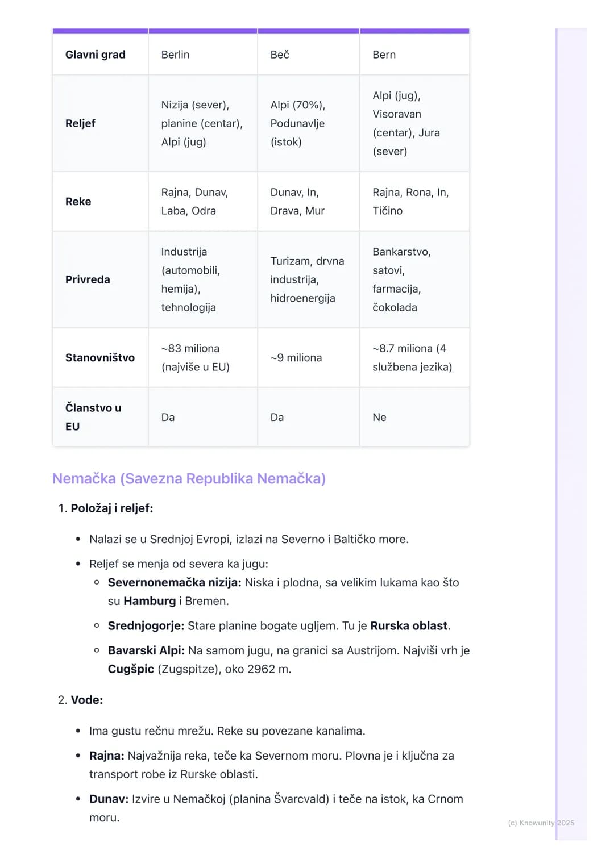
Task: Click the Privreda row header
Action: pyautogui.click(x=100, y=279)
